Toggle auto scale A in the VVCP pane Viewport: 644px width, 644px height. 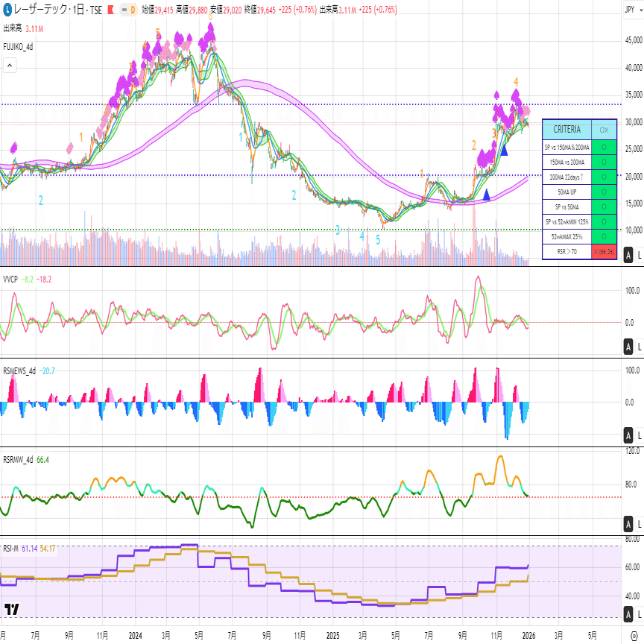click(x=628, y=347)
